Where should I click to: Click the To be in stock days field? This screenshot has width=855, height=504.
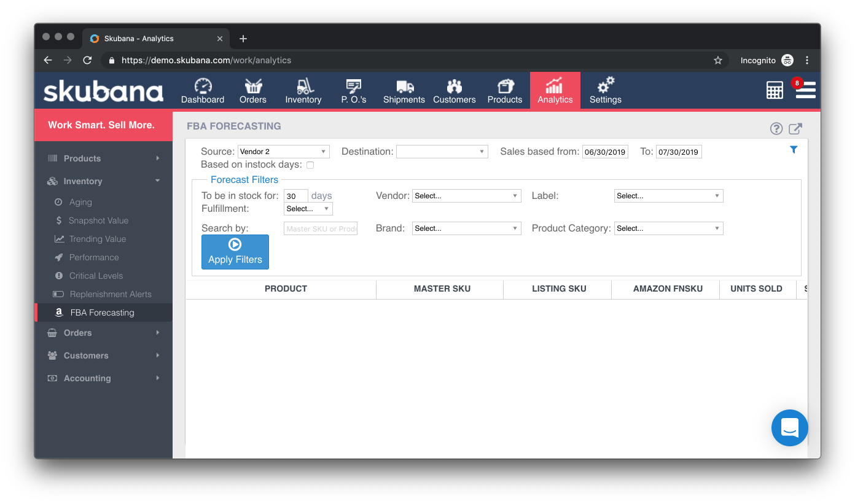point(296,196)
